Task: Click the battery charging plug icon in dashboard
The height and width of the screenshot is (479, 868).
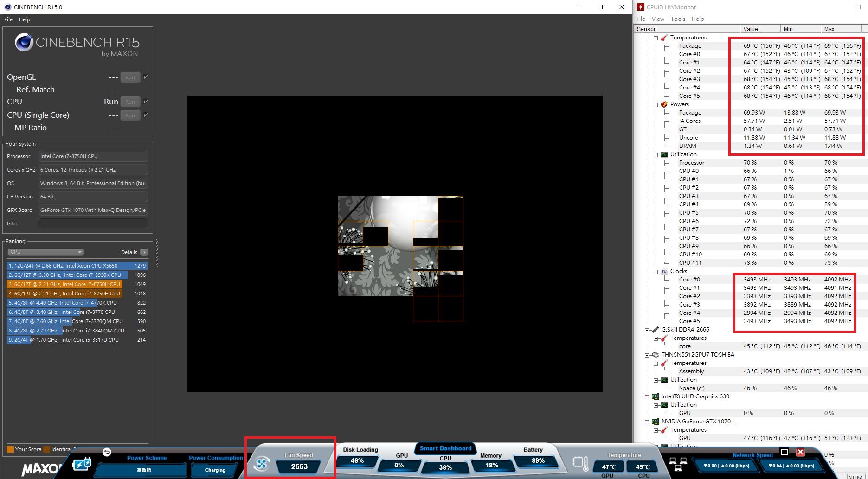Action: [x=83, y=464]
